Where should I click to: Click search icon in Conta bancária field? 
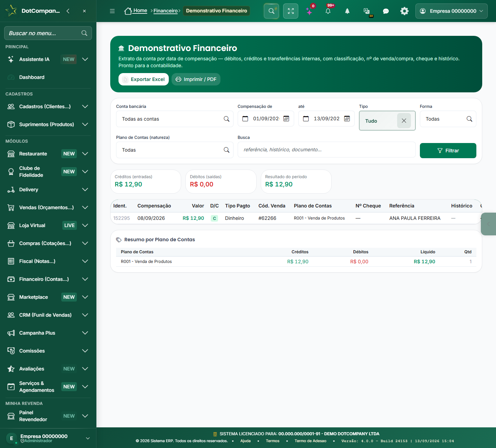coord(226,119)
